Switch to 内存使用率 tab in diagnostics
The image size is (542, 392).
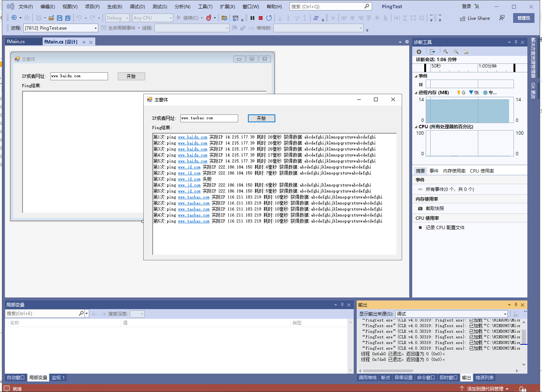pos(454,171)
